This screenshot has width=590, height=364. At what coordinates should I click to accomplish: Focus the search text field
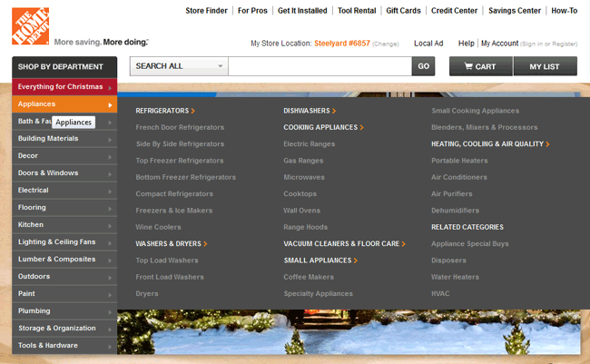pos(320,66)
